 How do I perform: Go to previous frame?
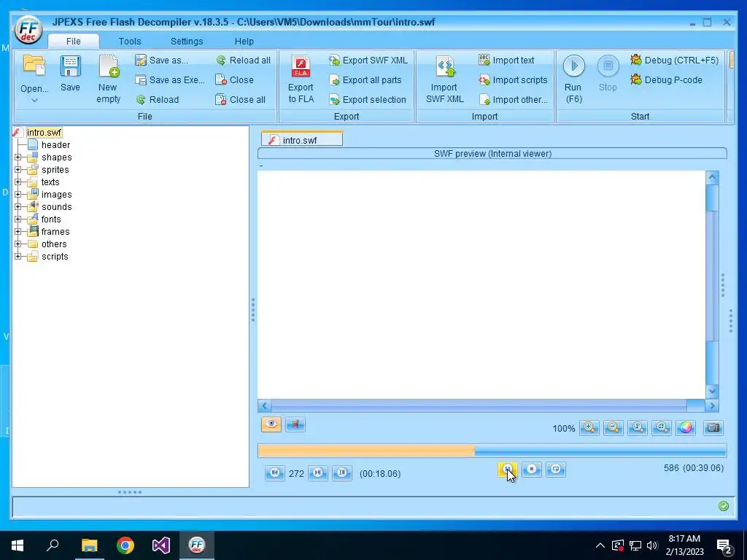(274, 472)
